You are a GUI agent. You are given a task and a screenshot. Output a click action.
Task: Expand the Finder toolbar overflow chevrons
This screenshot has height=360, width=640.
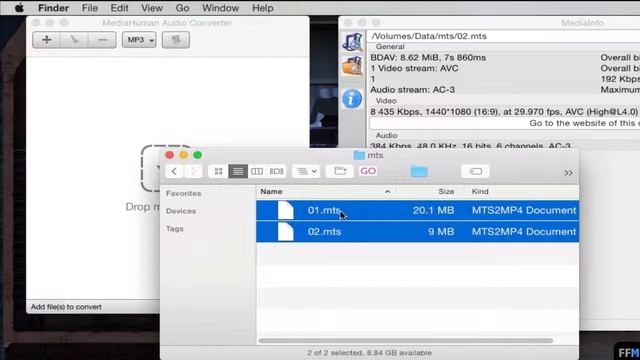pyautogui.click(x=568, y=173)
